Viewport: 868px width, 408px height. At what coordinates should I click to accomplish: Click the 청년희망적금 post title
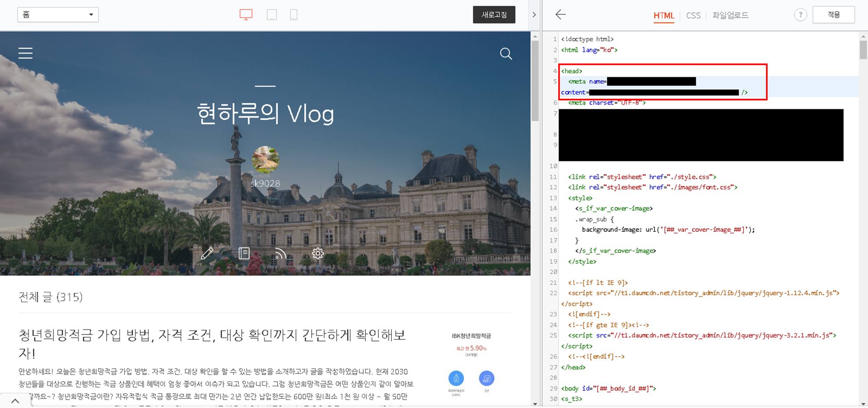[212, 344]
